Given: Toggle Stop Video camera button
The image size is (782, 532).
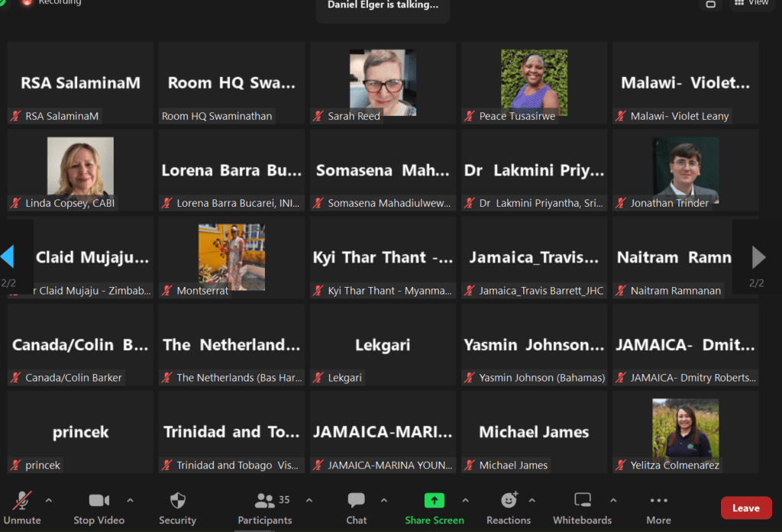Looking at the screenshot, I should [99, 501].
